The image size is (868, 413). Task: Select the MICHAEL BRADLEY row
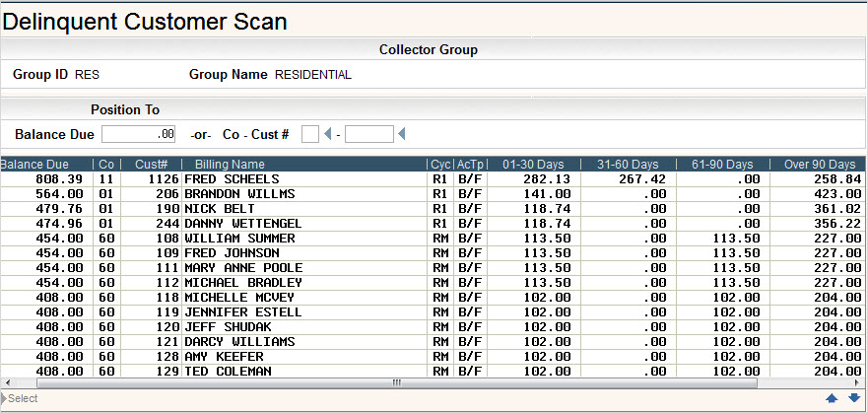(432, 282)
